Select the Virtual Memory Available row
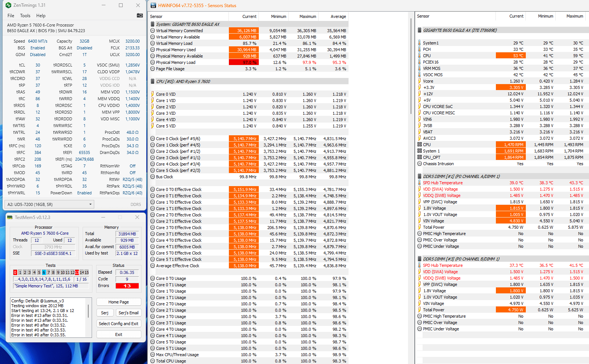The width and height of the screenshot is (589, 364). pos(249,37)
